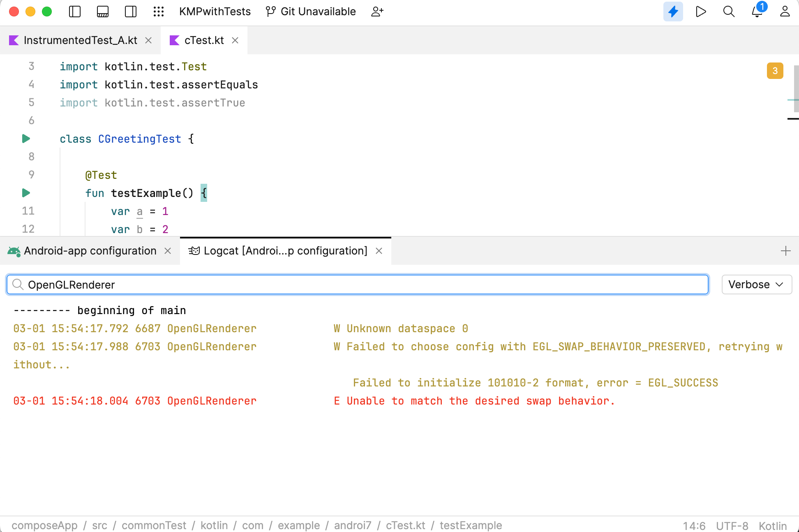This screenshot has height=532, width=799.
Task: Run testExample from gutter icon
Action: pyautogui.click(x=26, y=193)
